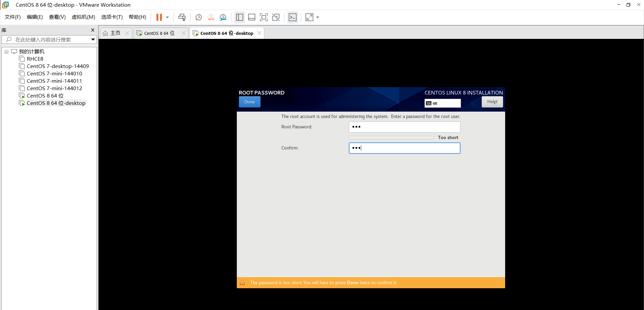Viewport: 644px width, 310px height.
Task: Select CentOS 8 64 位-desktop in library
Action: point(56,103)
